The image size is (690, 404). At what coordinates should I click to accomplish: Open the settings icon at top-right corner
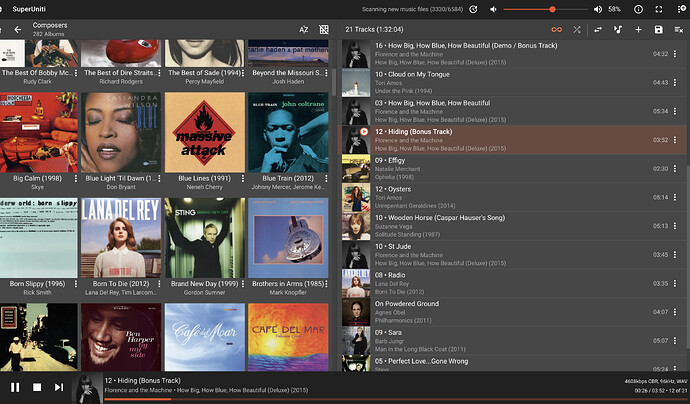682,9
